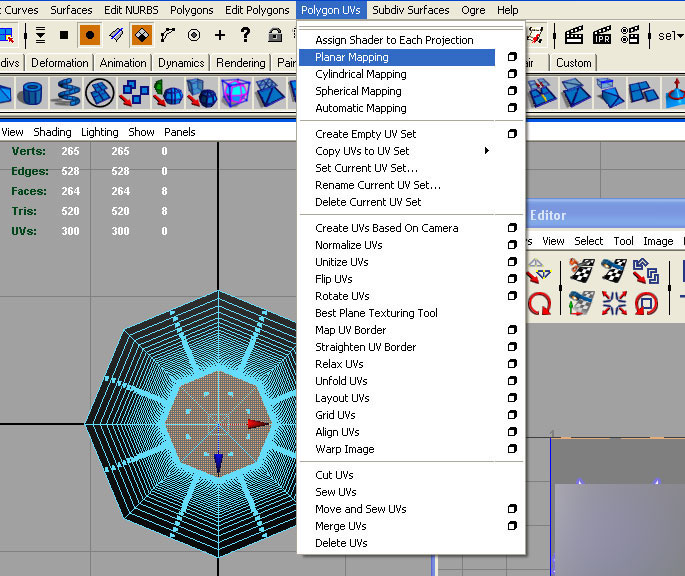Choose Sew UVs menu entry

tap(336, 492)
